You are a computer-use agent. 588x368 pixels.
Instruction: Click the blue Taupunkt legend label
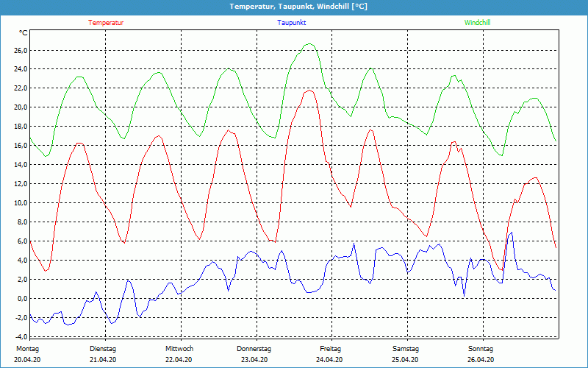[x=291, y=23]
